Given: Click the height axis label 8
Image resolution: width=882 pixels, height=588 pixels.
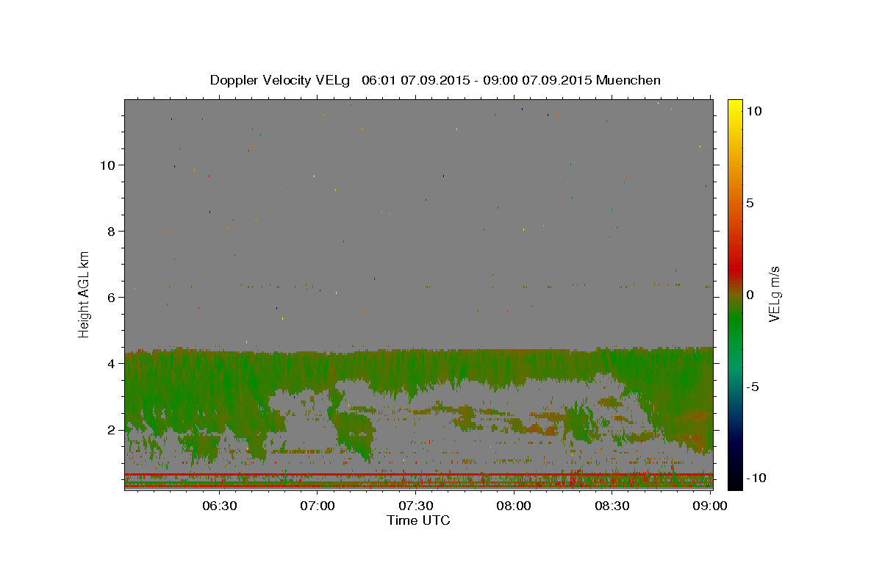Looking at the screenshot, I should coord(112,231).
